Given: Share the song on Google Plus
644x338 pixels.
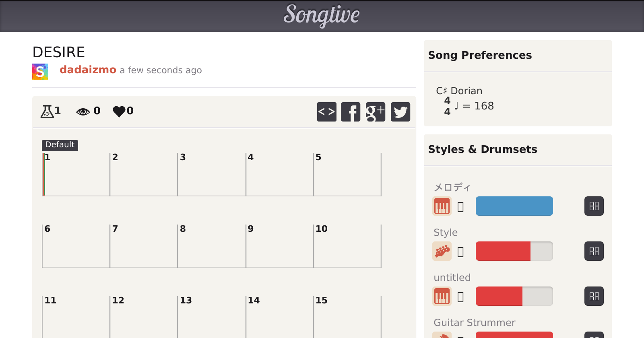Looking at the screenshot, I should click(x=375, y=112).
